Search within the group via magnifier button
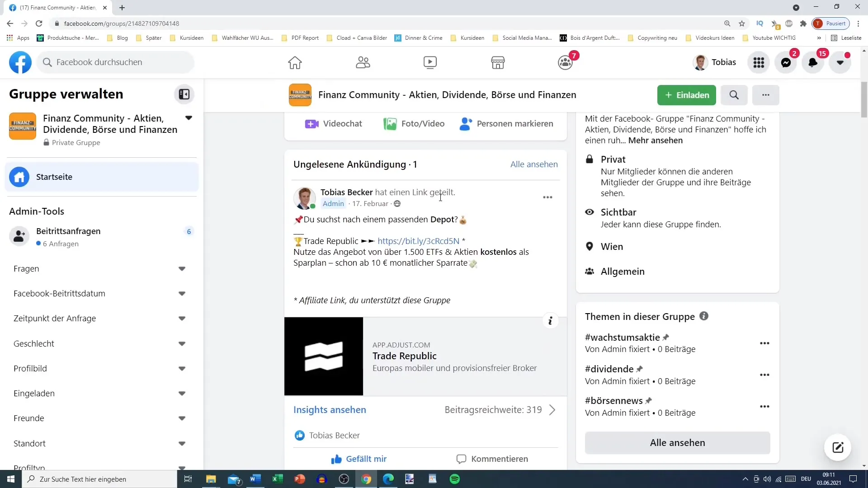868x488 pixels. click(734, 95)
